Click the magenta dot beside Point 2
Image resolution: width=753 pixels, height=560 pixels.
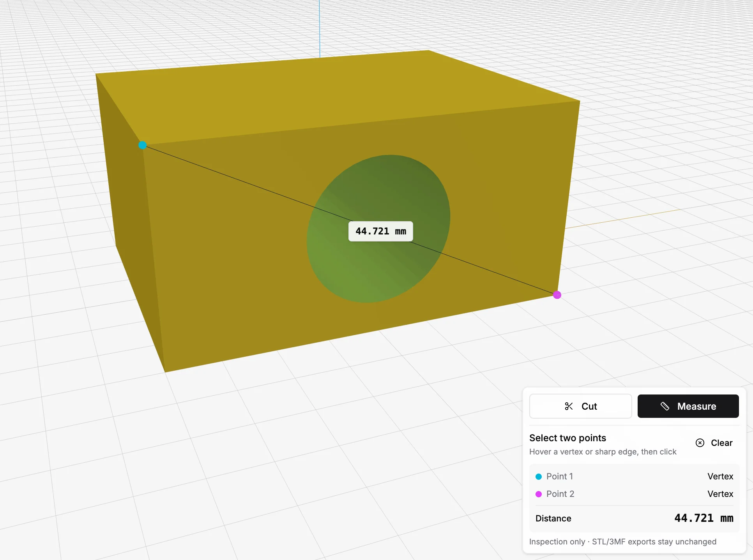[539, 494]
